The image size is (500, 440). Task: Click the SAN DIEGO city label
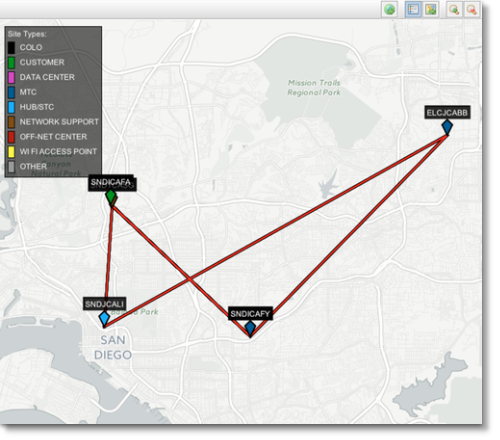pyautogui.click(x=113, y=347)
